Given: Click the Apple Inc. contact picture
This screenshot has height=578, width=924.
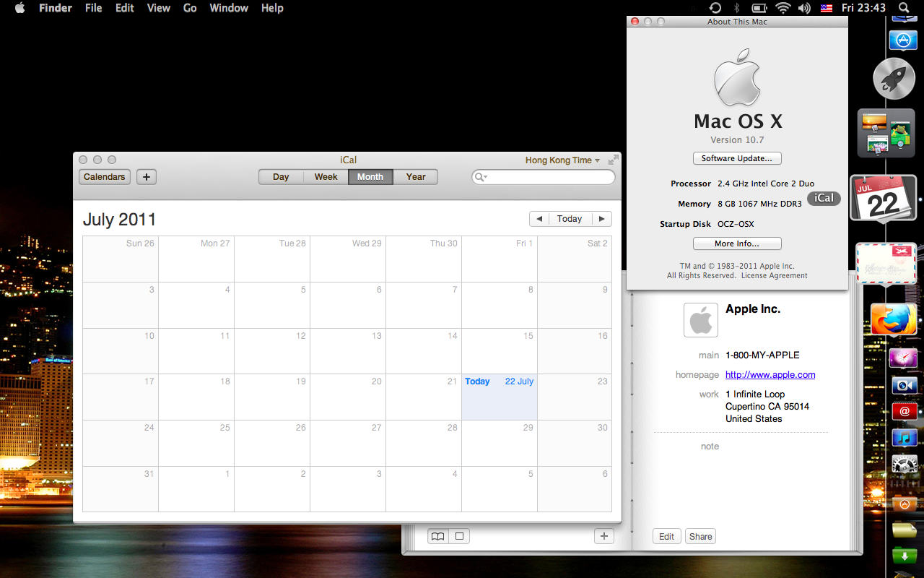Looking at the screenshot, I should click(701, 320).
